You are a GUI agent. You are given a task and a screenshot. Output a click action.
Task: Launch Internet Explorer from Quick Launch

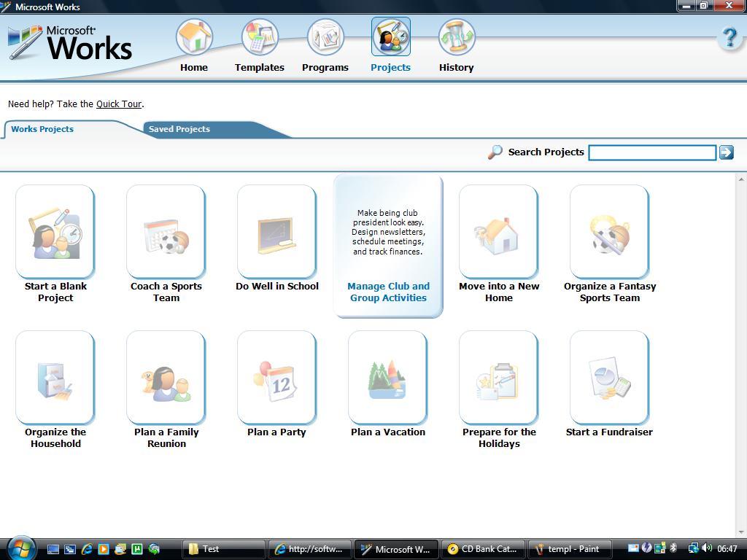pos(86,549)
